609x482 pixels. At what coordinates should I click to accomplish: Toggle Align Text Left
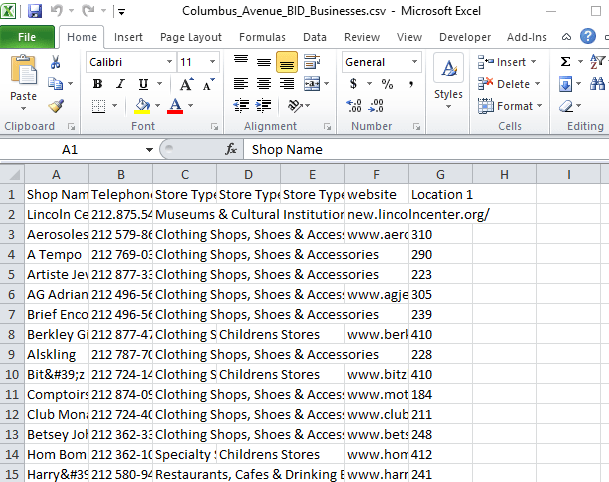pos(241,84)
